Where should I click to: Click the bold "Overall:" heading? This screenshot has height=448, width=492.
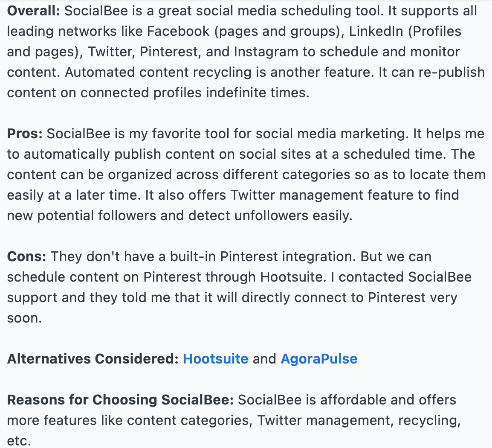click(34, 11)
